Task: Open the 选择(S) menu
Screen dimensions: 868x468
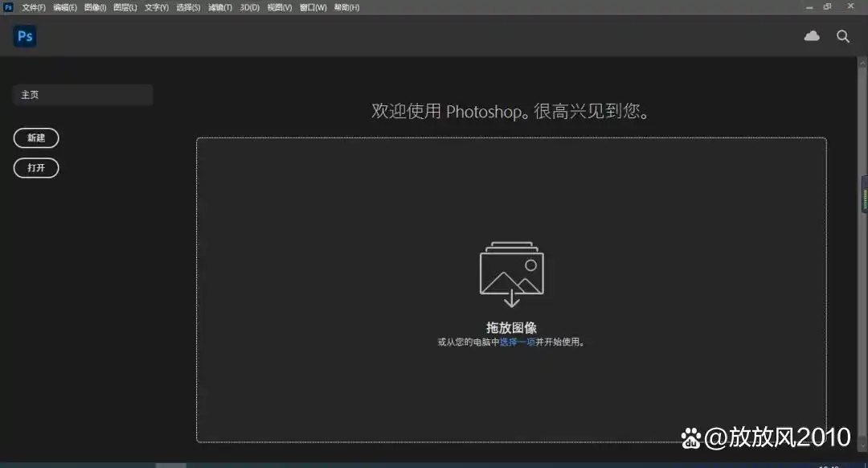Action: tap(188, 7)
